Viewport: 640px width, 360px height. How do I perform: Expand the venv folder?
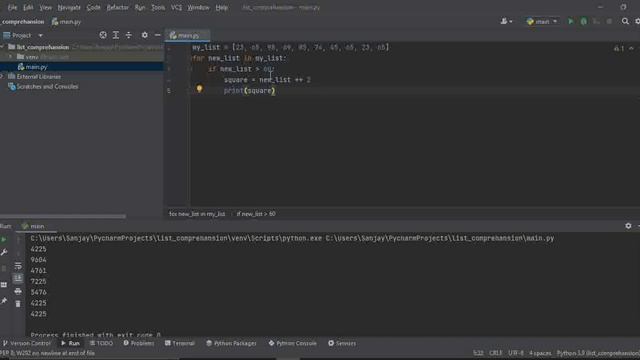[11, 57]
